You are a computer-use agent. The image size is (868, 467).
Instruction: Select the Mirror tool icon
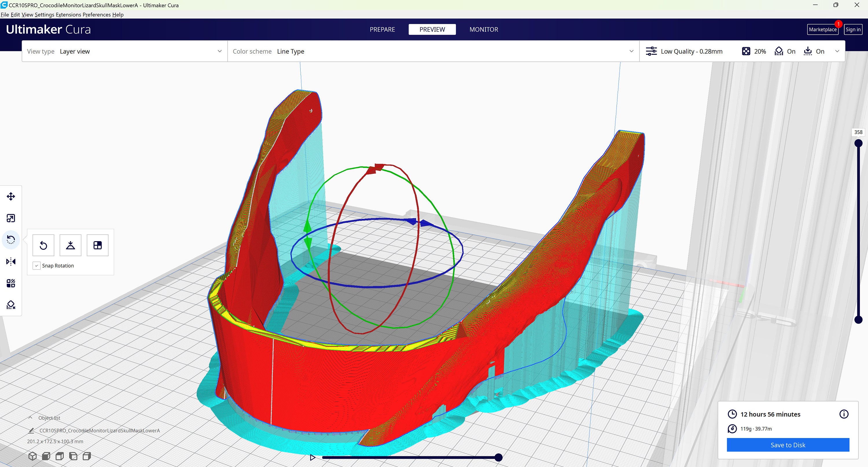click(x=11, y=262)
